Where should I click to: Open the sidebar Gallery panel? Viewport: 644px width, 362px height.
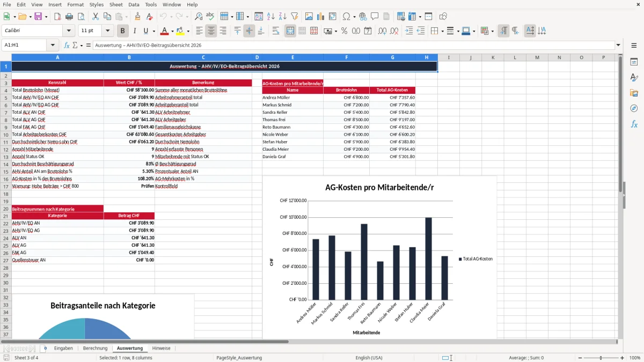point(634,93)
